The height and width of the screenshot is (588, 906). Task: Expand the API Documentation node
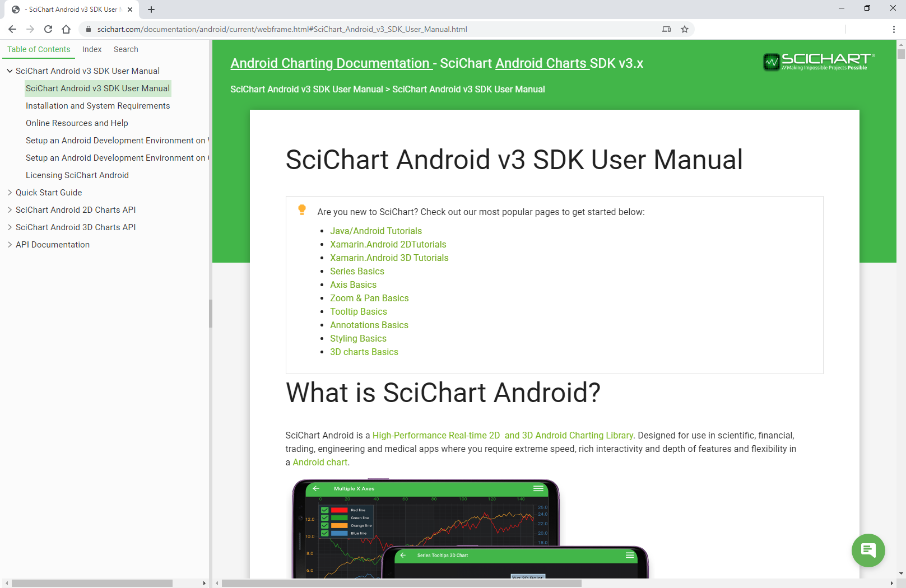[10, 245]
